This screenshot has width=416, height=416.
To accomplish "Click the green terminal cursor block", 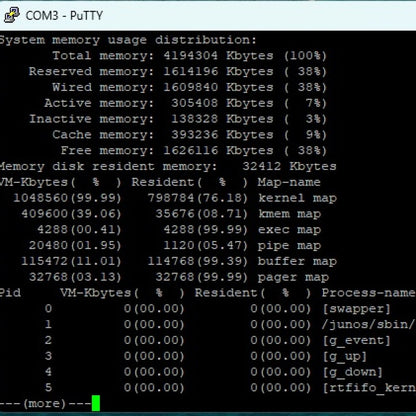I will pos(96,403).
